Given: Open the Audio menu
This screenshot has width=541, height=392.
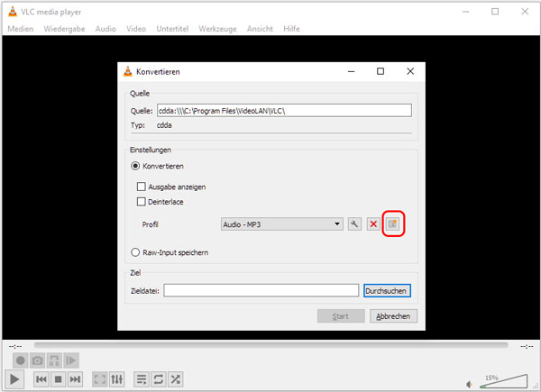Looking at the screenshot, I should tap(105, 29).
